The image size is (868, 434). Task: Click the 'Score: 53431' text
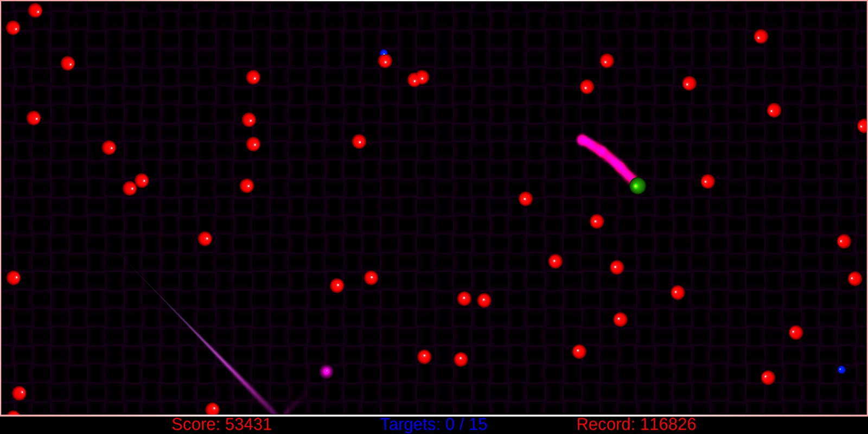[221, 424]
